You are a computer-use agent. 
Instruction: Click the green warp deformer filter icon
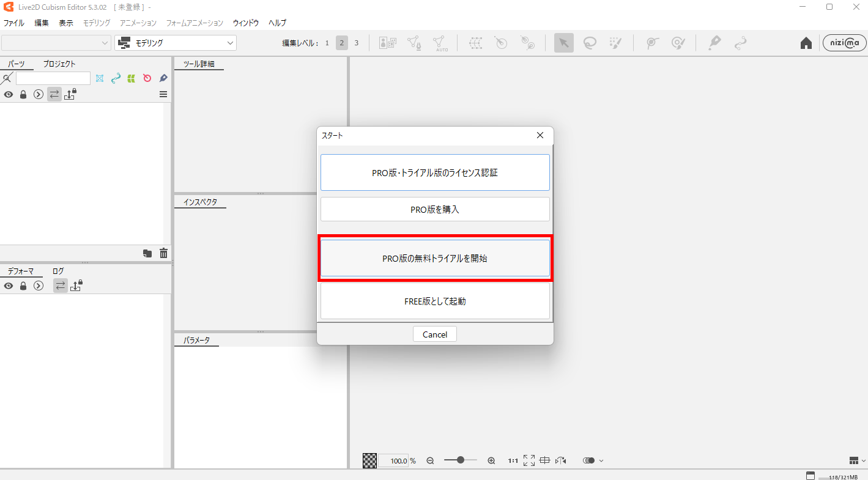(131, 78)
